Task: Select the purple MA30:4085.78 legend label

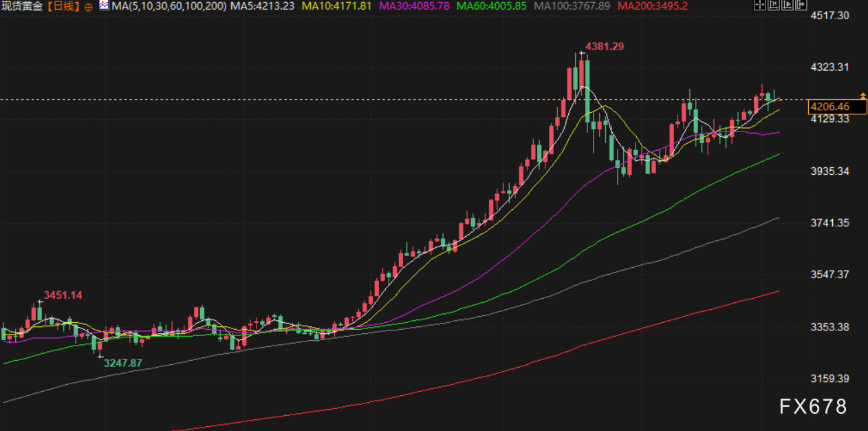Action: (x=415, y=6)
